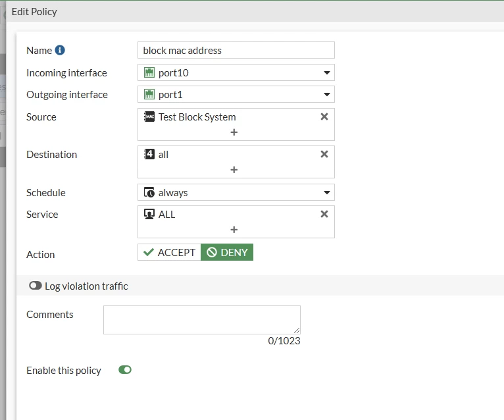Click the Incoming interface label

(x=66, y=73)
